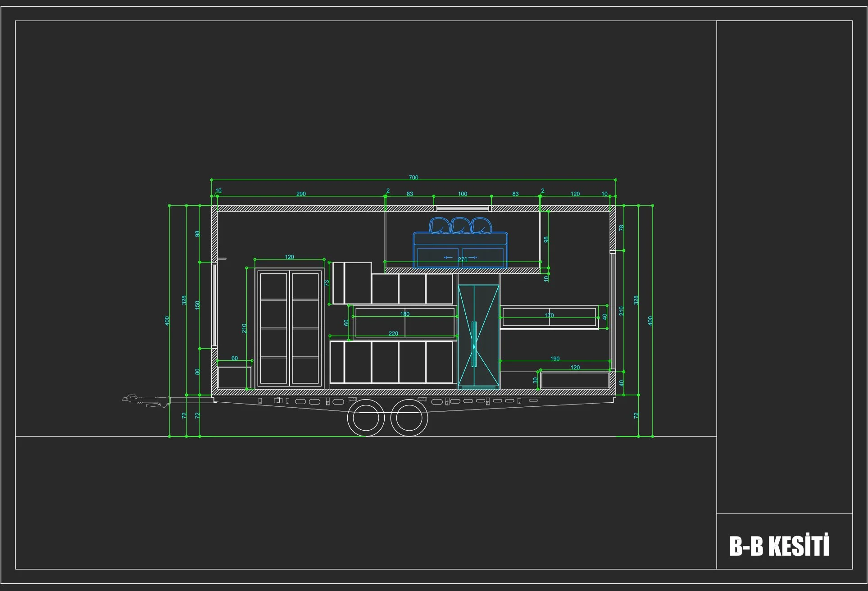Select the 270 dimension under the sofa
868x591 pixels.
pyautogui.click(x=463, y=259)
